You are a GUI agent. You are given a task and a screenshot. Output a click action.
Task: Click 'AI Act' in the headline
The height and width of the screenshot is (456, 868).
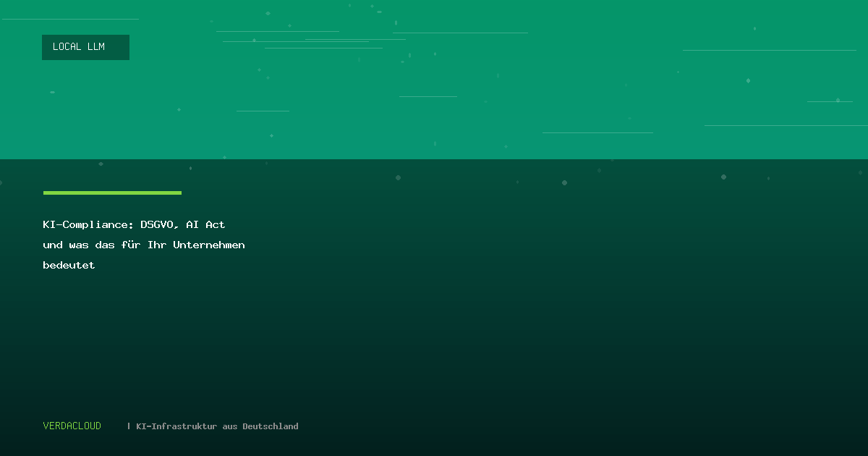[205, 225]
